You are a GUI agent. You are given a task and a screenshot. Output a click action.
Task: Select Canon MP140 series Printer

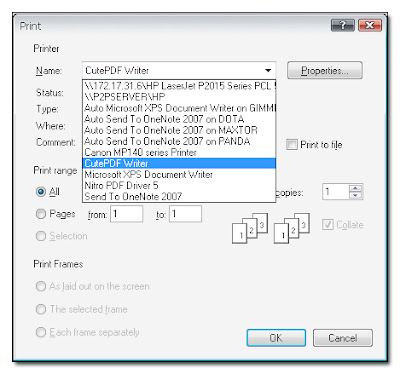pyautogui.click(x=179, y=152)
